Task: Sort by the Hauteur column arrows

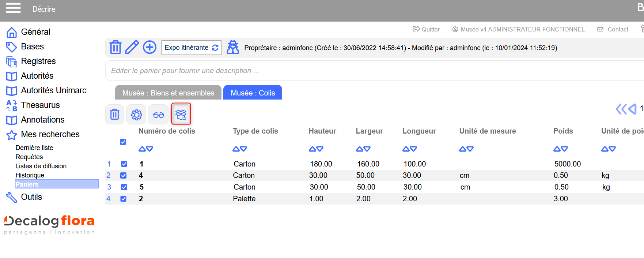Action: [x=316, y=149]
